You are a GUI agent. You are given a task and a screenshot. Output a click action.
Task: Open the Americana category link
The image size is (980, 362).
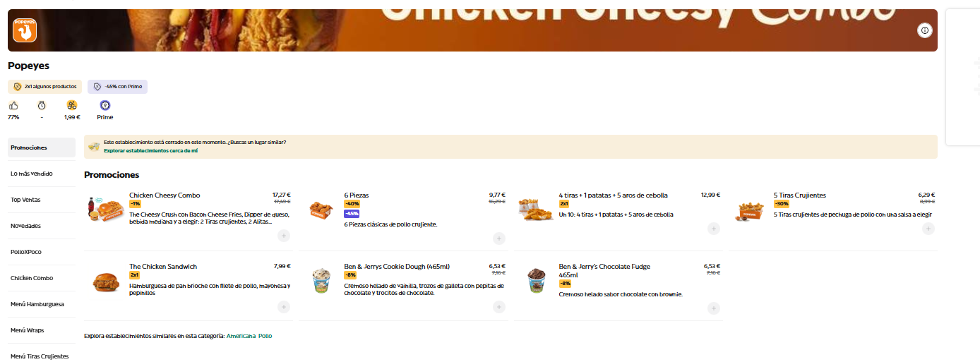point(241,336)
